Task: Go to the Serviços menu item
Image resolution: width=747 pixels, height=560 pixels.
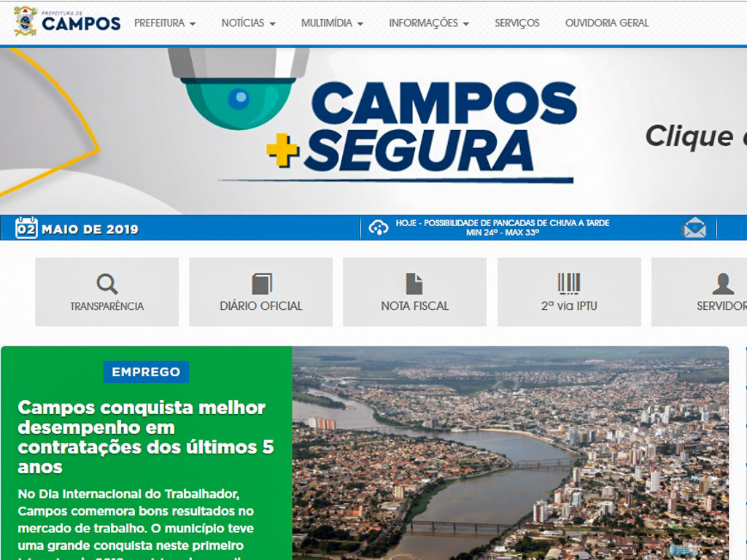Action: (517, 23)
